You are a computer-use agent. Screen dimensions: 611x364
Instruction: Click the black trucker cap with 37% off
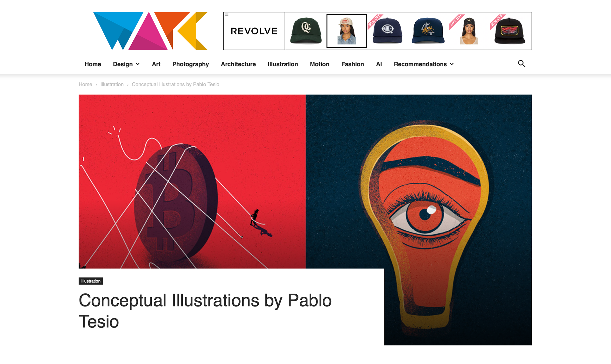click(x=509, y=31)
